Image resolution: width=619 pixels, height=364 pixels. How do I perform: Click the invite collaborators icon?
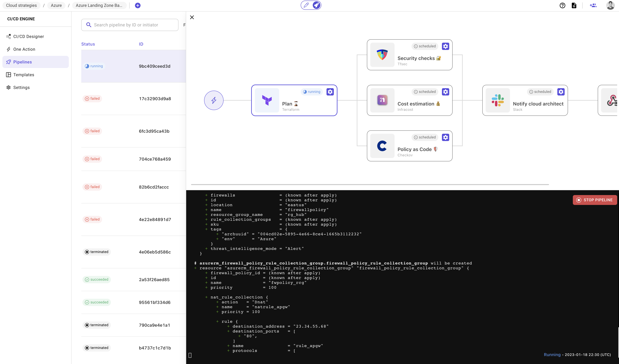click(593, 5)
